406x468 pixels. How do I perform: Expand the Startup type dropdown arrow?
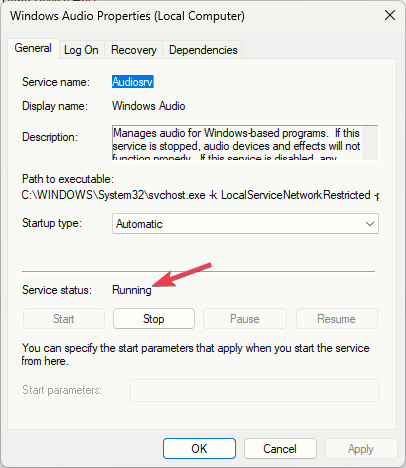pyautogui.click(x=370, y=224)
